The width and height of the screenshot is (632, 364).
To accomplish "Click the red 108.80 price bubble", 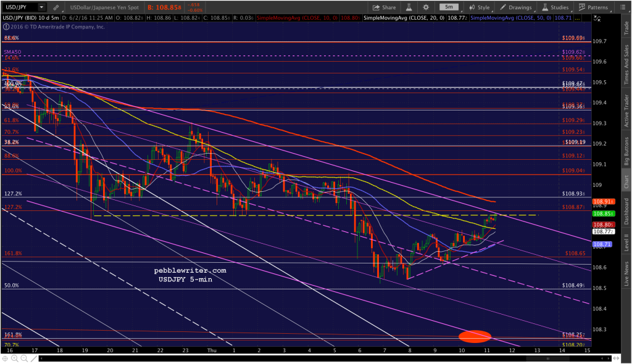I will click(602, 225).
